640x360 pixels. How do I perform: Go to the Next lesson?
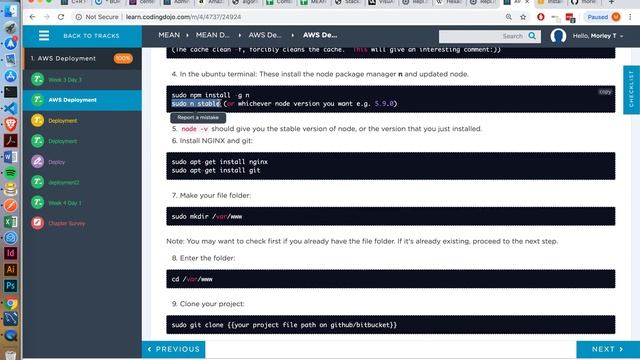pos(608,349)
